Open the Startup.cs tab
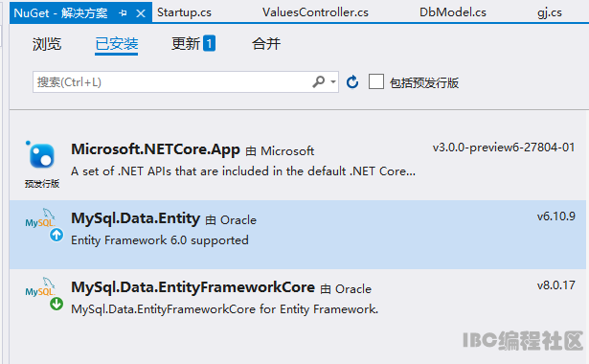This screenshot has width=589, height=364. [184, 12]
